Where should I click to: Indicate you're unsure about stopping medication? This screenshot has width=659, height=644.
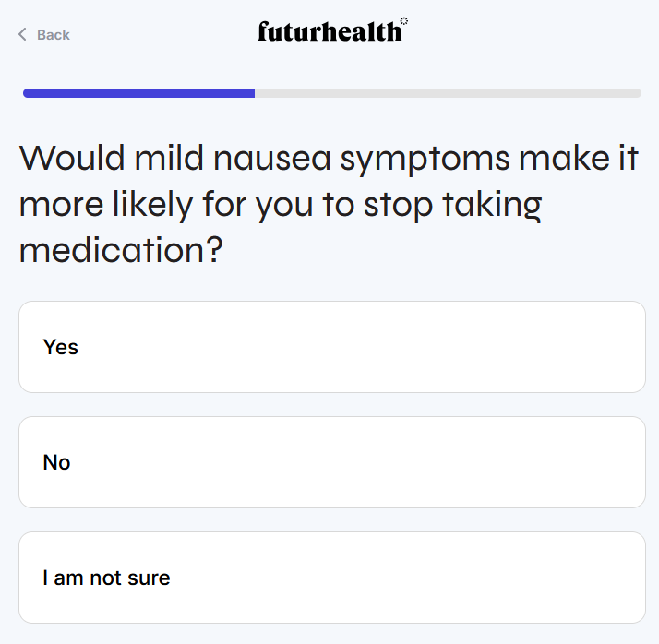point(331,578)
